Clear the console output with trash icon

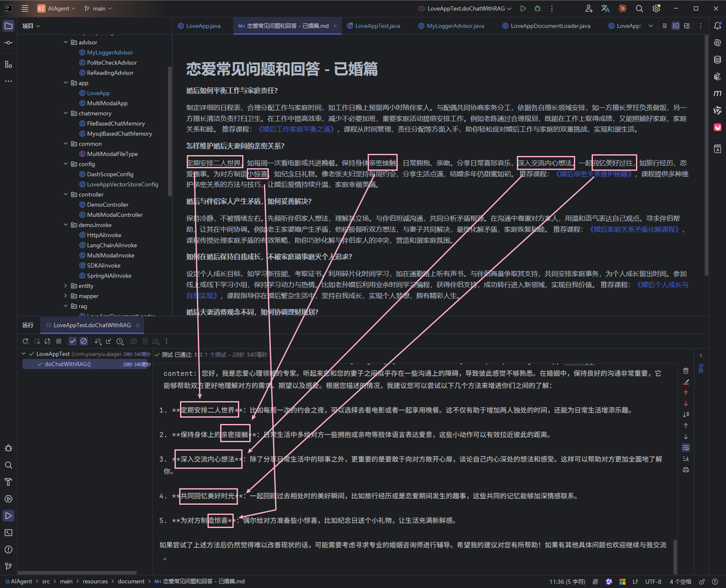[x=686, y=371]
